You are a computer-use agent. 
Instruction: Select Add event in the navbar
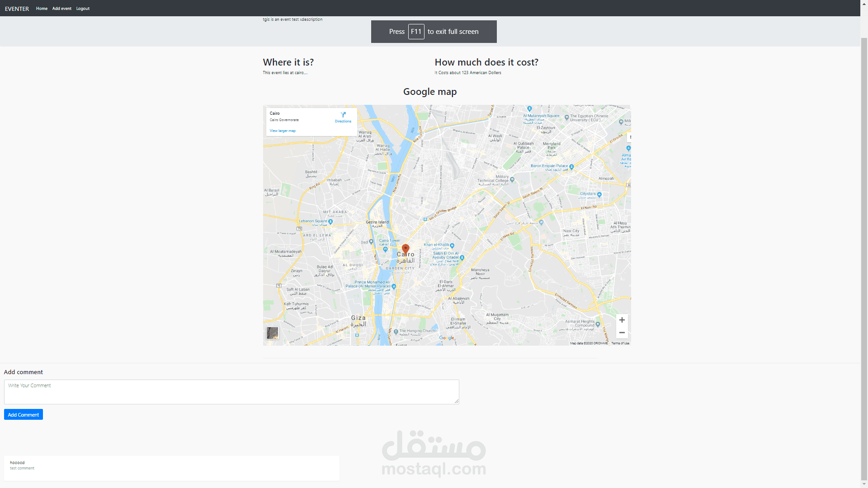61,8
